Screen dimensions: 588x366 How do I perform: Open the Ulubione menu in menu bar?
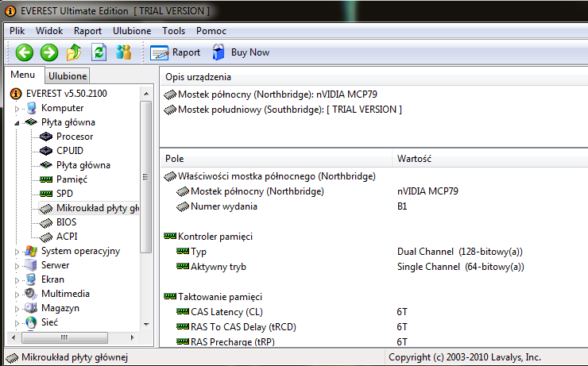(x=132, y=31)
